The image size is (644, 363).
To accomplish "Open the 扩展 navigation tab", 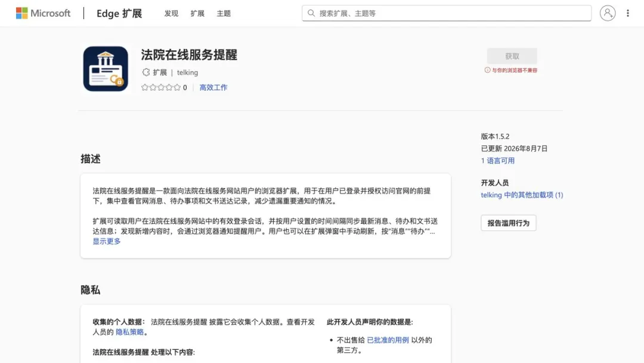I will [x=197, y=14].
